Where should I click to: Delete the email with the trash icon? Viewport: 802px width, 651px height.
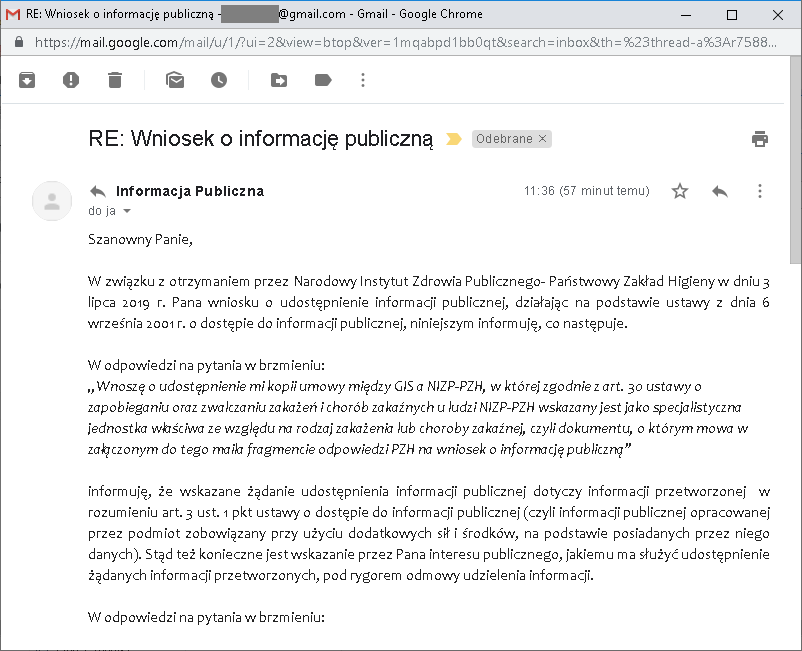pyautogui.click(x=115, y=80)
